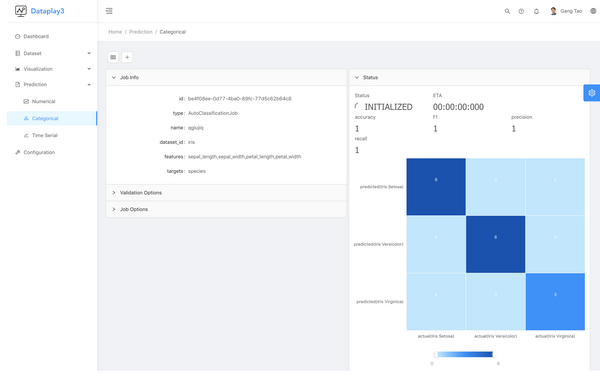
Task: Click the Versicolor-Versicolor heatmap cell showing 6
Action: (x=496, y=244)
